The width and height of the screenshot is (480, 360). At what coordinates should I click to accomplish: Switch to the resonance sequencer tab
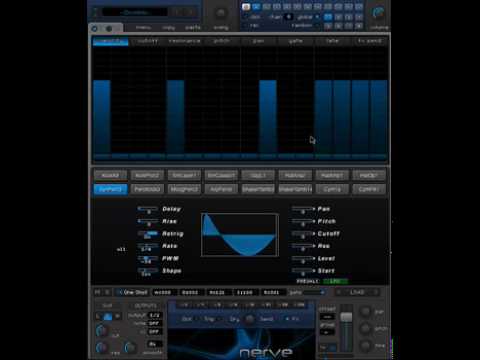tap(184, 41)
